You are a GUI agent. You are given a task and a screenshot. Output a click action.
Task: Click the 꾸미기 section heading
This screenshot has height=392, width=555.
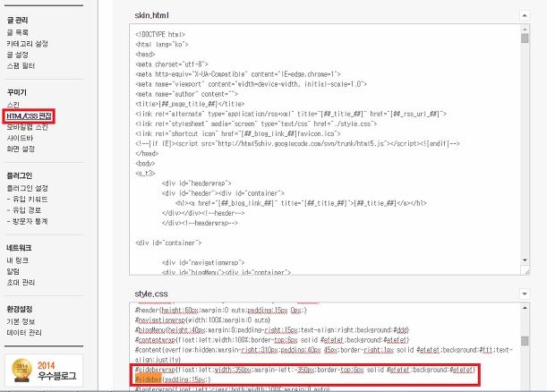click(17, 92)
